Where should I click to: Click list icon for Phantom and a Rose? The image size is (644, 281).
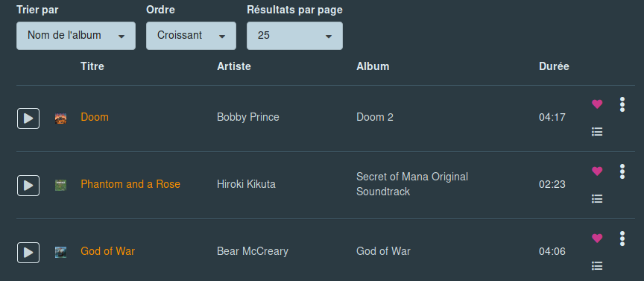[x=597, y=199]
